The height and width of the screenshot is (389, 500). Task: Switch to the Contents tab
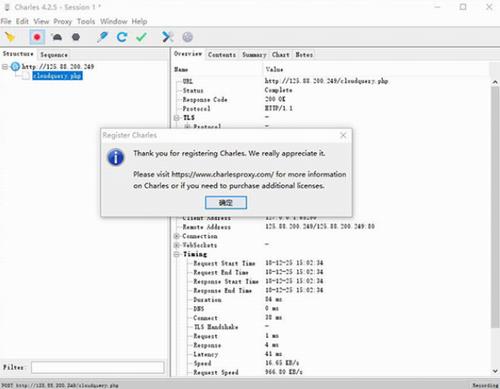pyautogui.click(x=222, y=55)
